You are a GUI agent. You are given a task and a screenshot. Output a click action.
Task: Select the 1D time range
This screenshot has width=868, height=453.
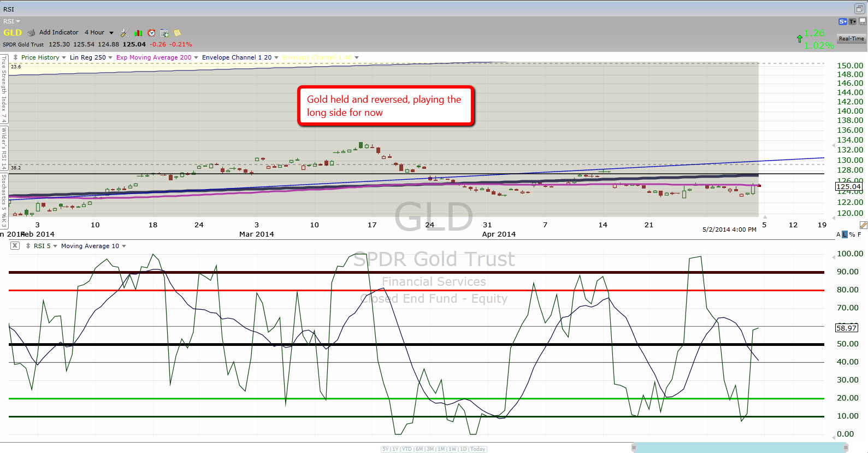pos(463,449)
